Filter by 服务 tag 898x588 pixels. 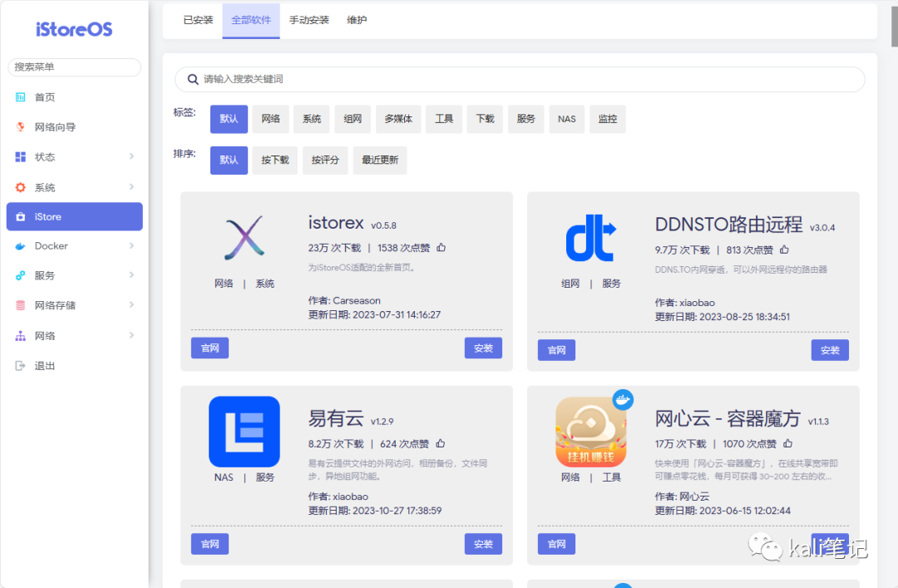point(525,119)
